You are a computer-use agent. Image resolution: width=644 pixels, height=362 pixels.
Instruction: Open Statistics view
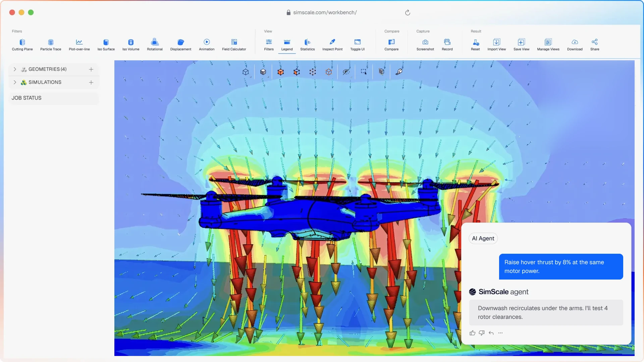[x=307, y=45]
